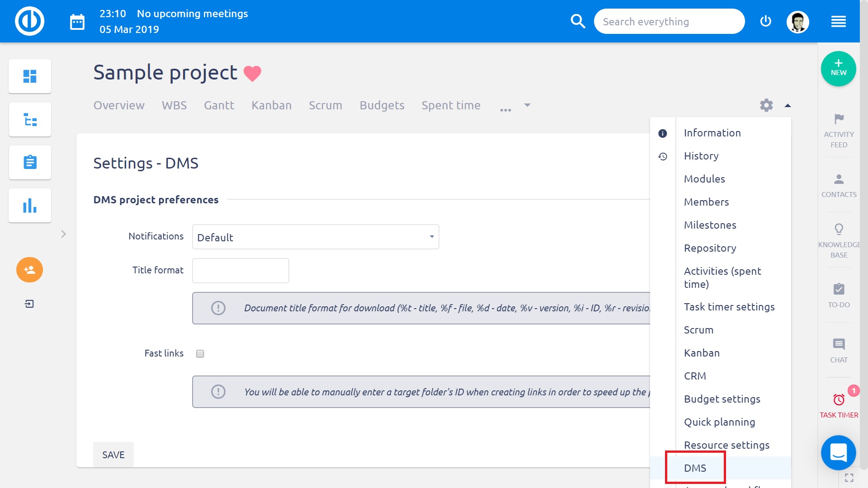Open the Notifications dropdown

pos(315,237)
